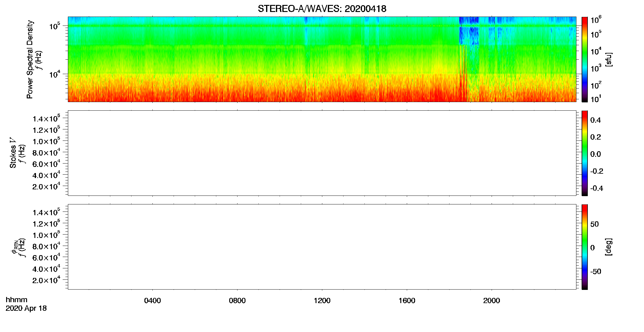Click the 8.0×10^4 tick in phi panel
Image resolution: width=644 pixels, height=332 pixels.
[46, 246]
